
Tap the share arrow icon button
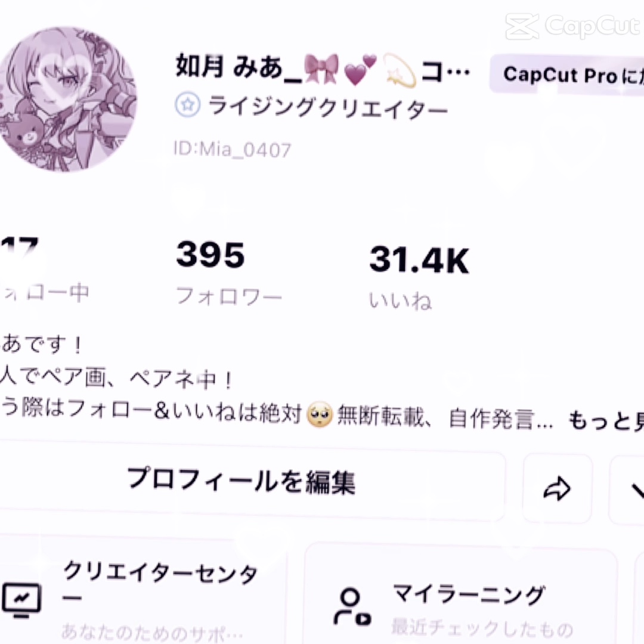click(x=557, y=488)
